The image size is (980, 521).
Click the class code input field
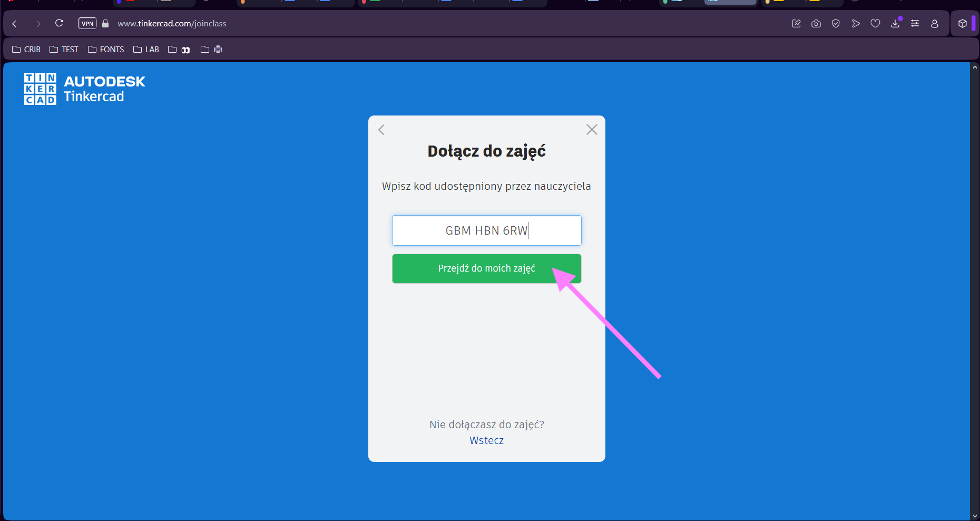pos(486,230)
